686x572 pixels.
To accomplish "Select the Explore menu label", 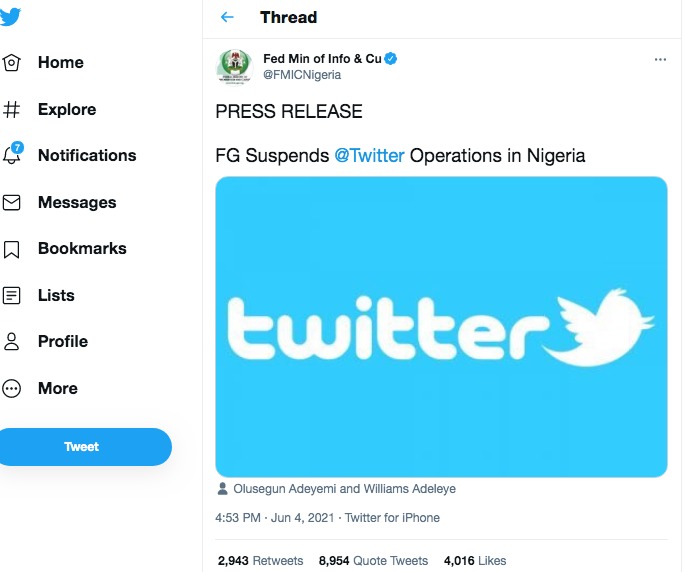I will pos(67,109).
